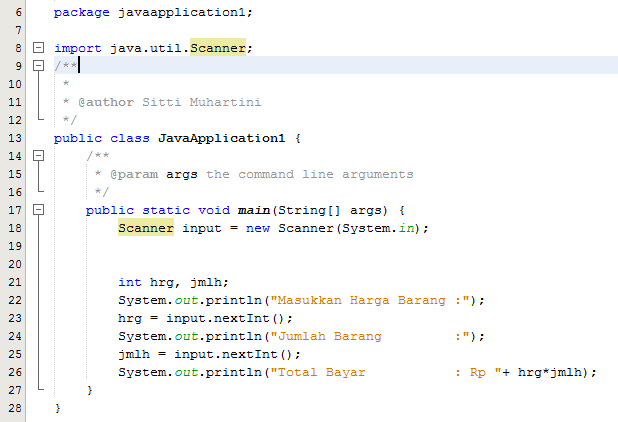Collapse the param Javadoc fold at line 14

[x=38, y=156]
